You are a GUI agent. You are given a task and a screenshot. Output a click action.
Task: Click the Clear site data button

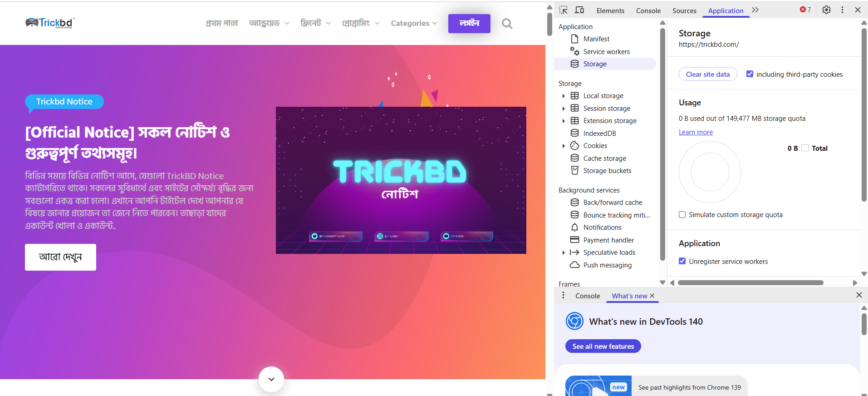click(x=707, y=74)
